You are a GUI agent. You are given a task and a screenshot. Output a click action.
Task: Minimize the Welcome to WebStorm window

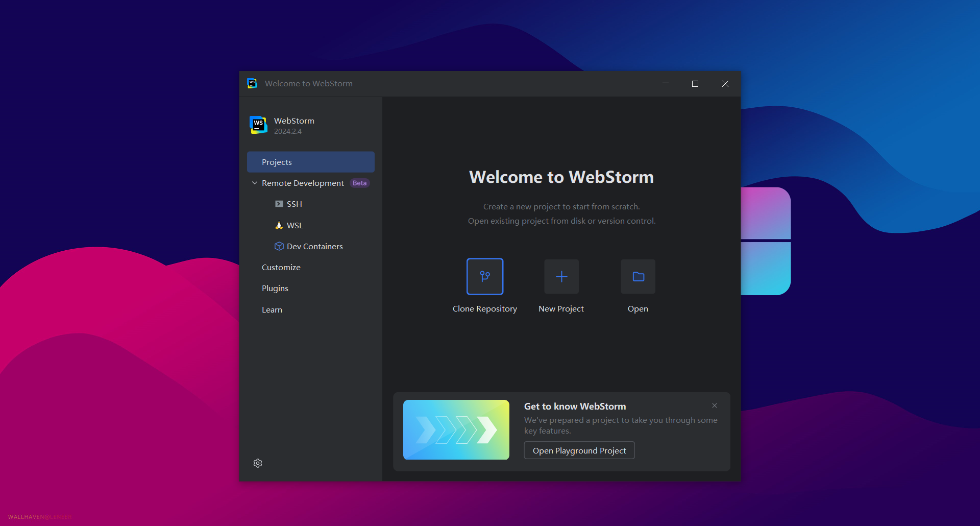point(666,83)
